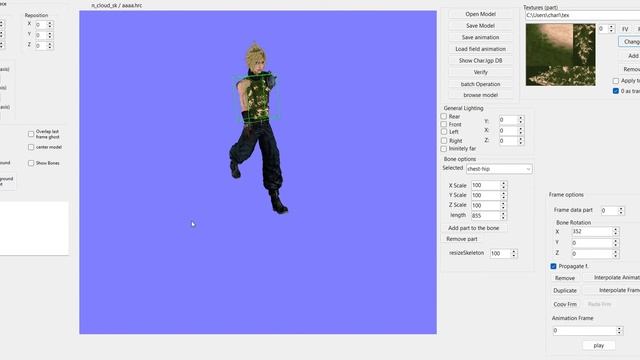
Task: Click Remove frame button
Action: [565, 278]
